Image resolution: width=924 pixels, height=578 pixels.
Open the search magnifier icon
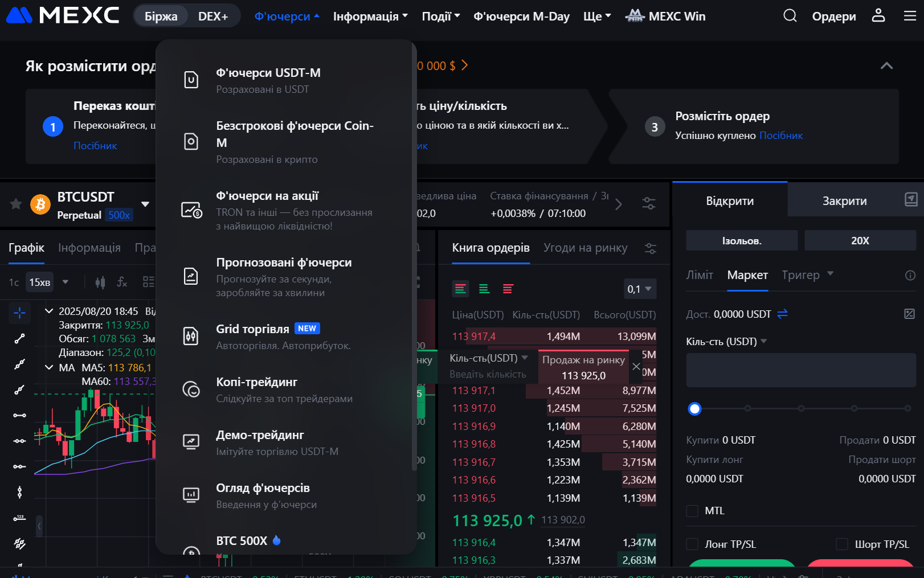click(x=790, y=16)
